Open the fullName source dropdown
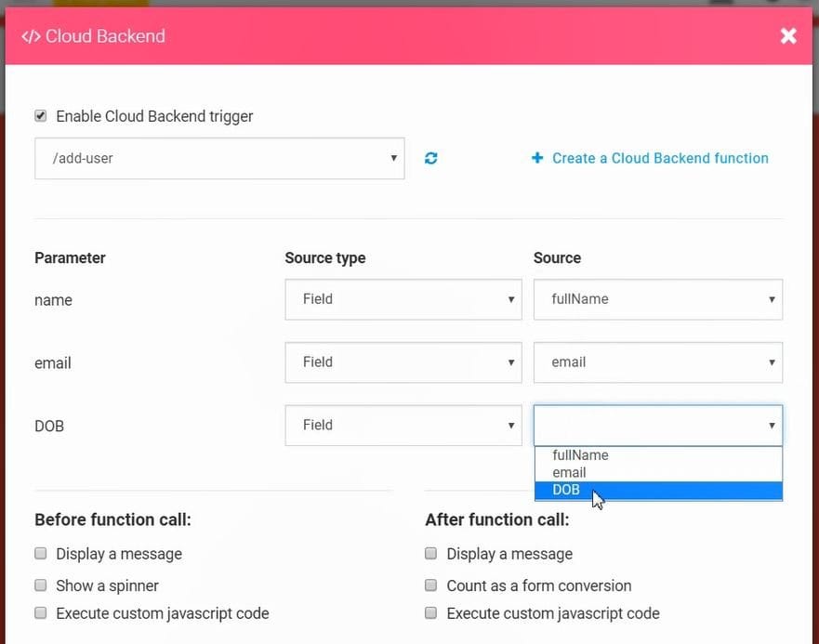The width and height of the screenshot is (819, 644). tap(657, 299)
